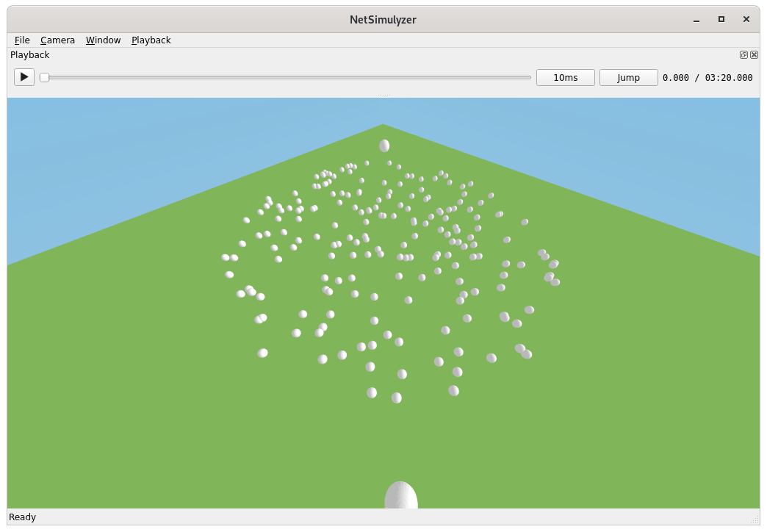The height and width of the screenshot is (532, 767).
Task: Click the large node at the bottom of the scene
Action: point(401,495)
